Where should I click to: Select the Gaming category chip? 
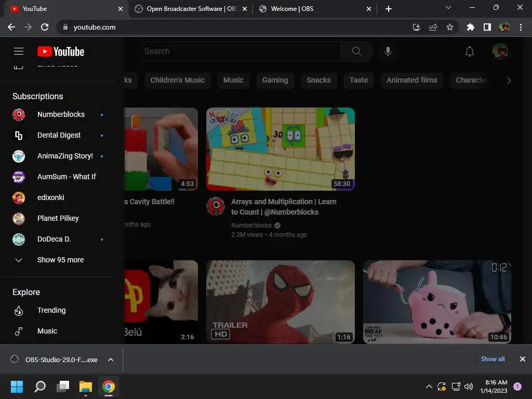click(275, 80)
